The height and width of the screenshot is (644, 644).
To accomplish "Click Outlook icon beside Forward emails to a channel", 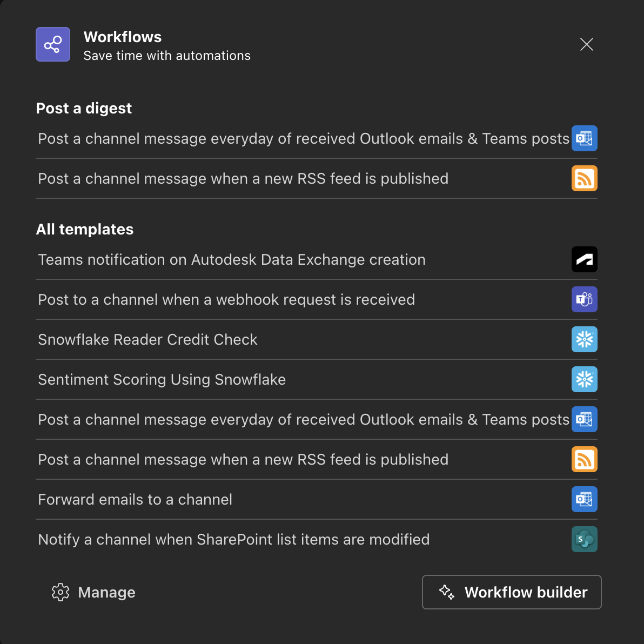I will [584, 499].
